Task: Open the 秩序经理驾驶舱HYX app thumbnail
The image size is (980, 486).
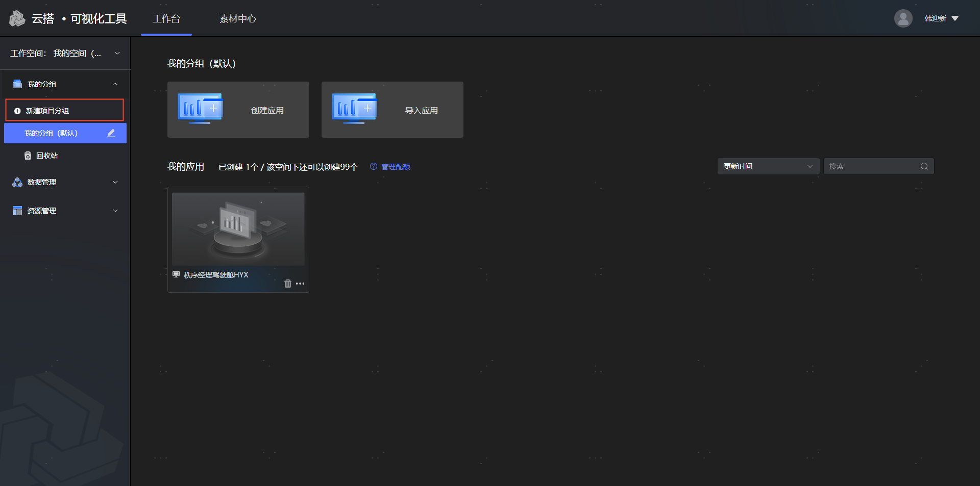Action: coord(238,229)
